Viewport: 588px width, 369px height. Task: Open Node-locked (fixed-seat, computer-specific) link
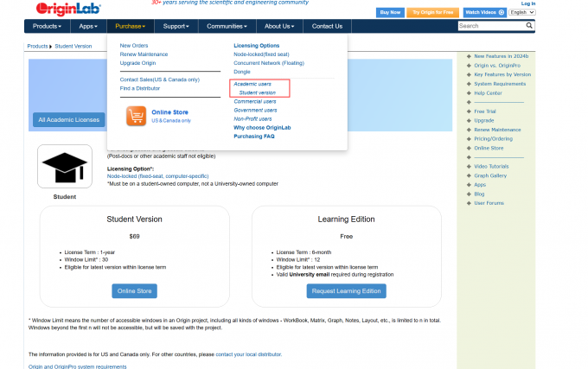tap(158, 176)
